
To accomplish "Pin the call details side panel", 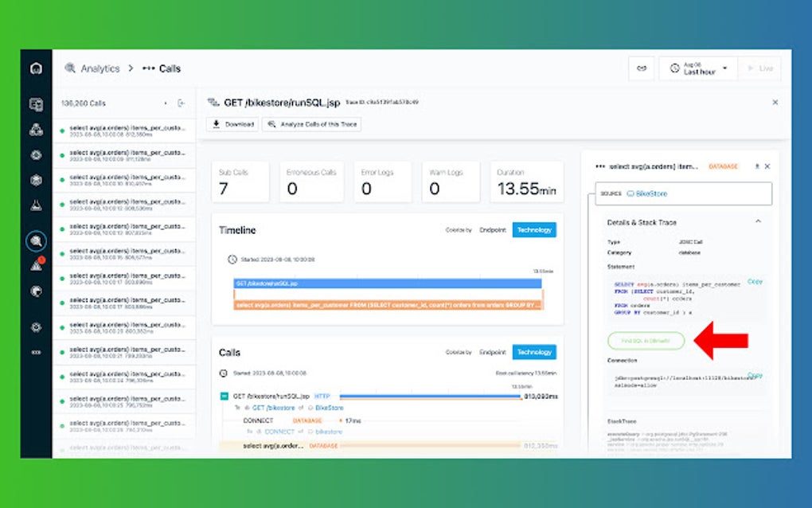I will 756,166.
